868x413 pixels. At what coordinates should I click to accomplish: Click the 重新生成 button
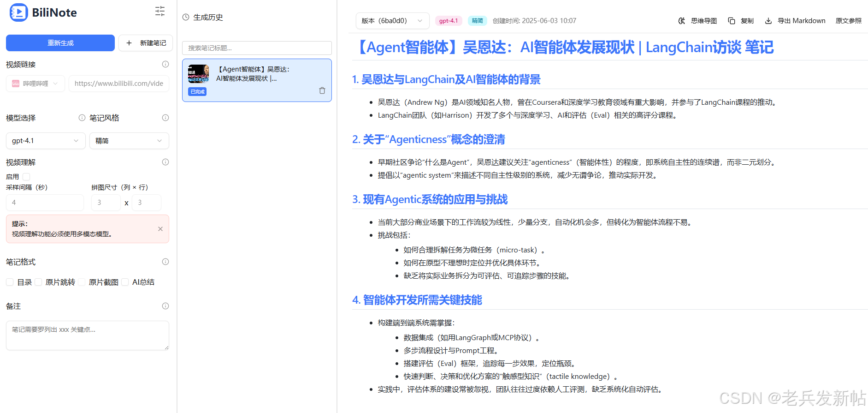60,43
